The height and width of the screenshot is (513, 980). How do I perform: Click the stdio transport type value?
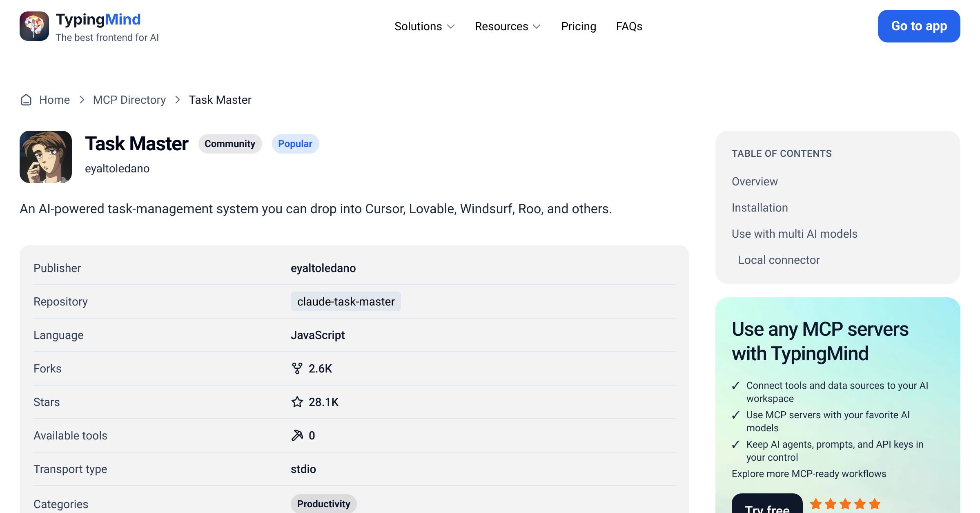303,469
